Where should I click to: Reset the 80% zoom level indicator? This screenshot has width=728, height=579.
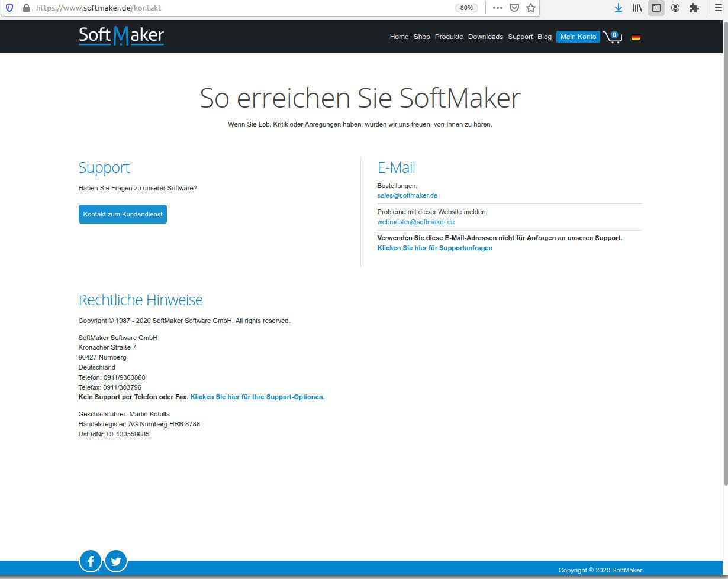(x=466, y=8)
